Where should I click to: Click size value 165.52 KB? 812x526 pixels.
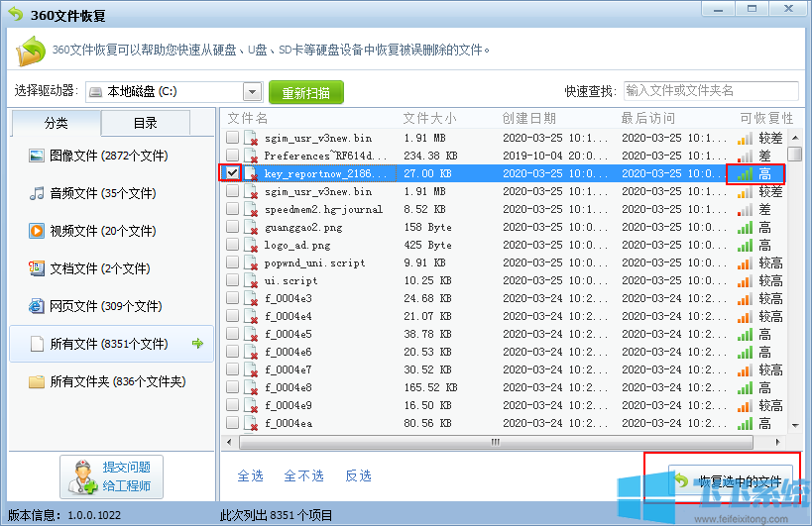point(430,387)
